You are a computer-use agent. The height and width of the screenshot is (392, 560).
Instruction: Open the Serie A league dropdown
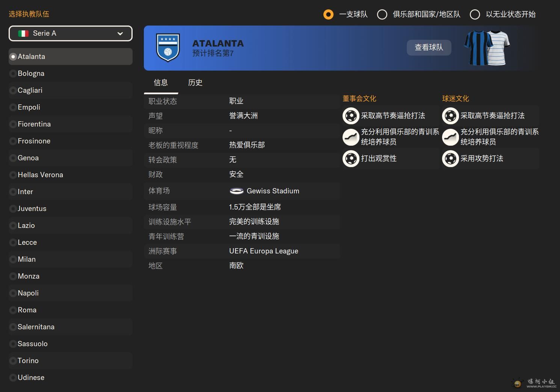pos(71,33)
